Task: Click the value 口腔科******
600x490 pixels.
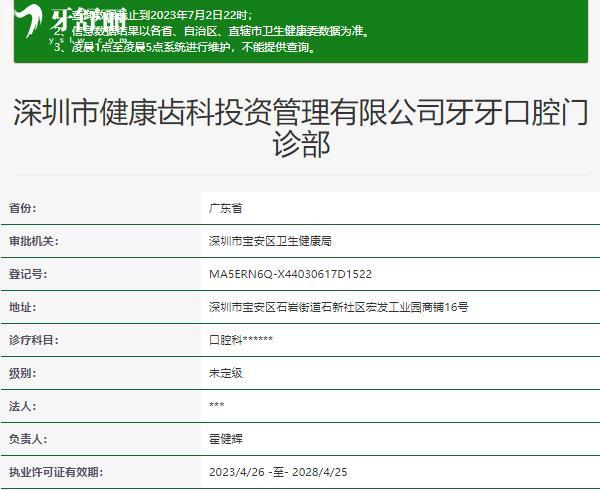Action: pyautogui.click(x=241, y=340)
